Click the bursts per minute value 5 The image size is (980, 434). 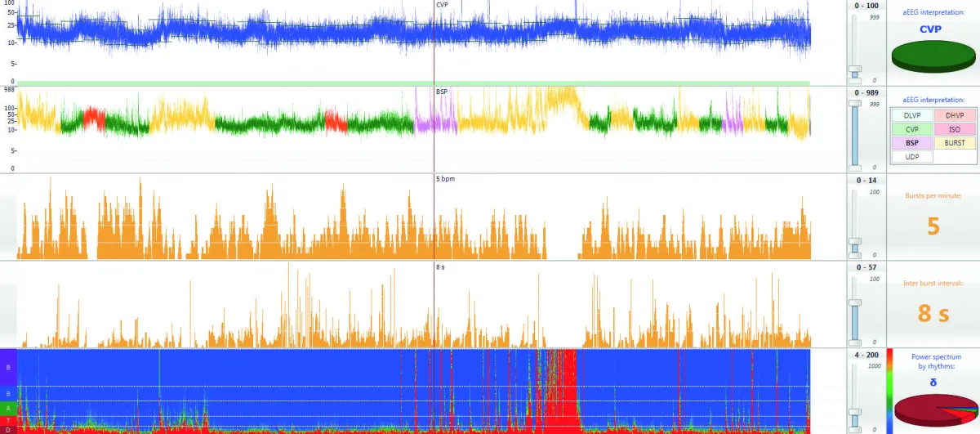point(933,226)
